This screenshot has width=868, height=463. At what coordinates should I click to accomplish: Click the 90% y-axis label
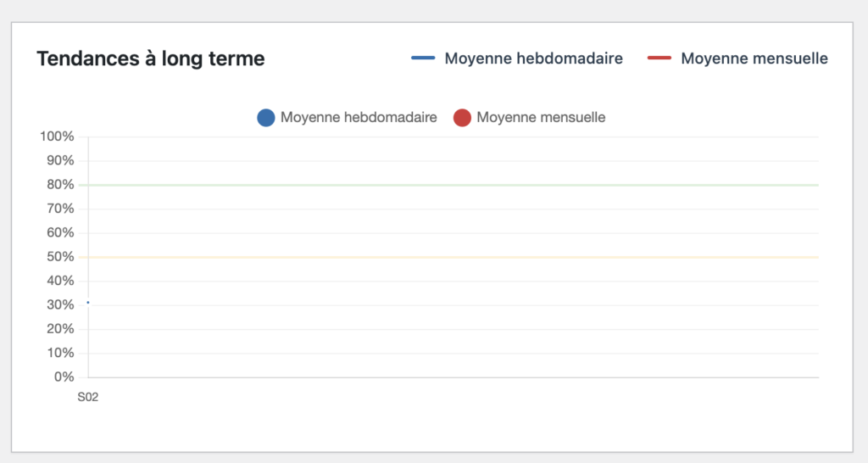coord(60,160)
